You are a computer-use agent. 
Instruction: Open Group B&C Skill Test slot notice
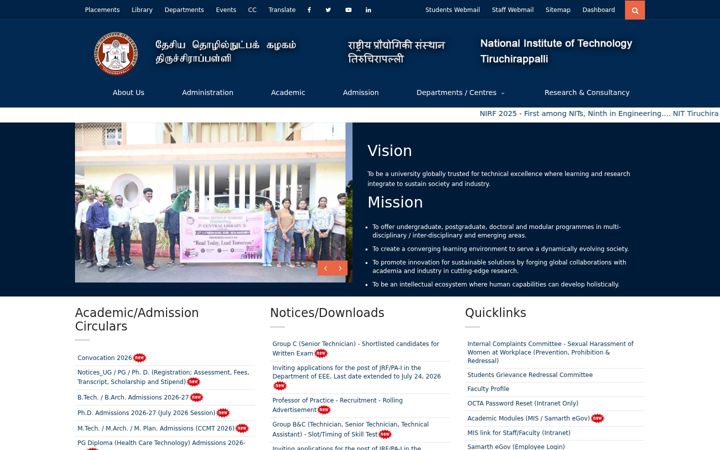point(350,429)
